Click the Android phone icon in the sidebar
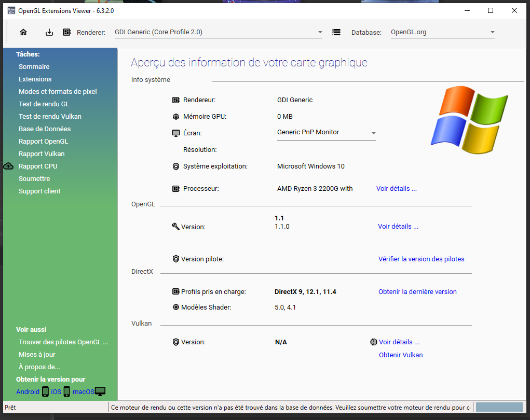Screen dimensions: 530x420 pyautogui.click(x=46, y=391)
